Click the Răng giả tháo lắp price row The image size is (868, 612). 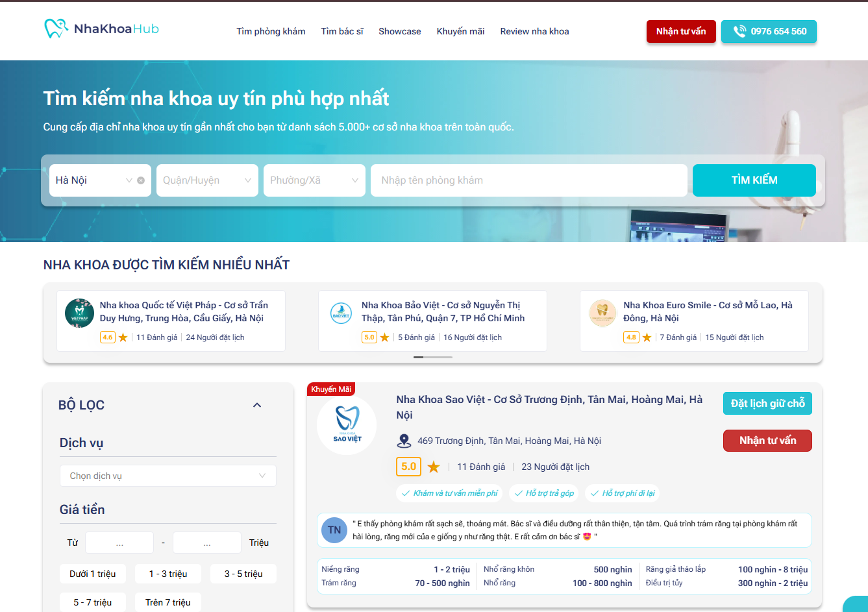[726, 569]
